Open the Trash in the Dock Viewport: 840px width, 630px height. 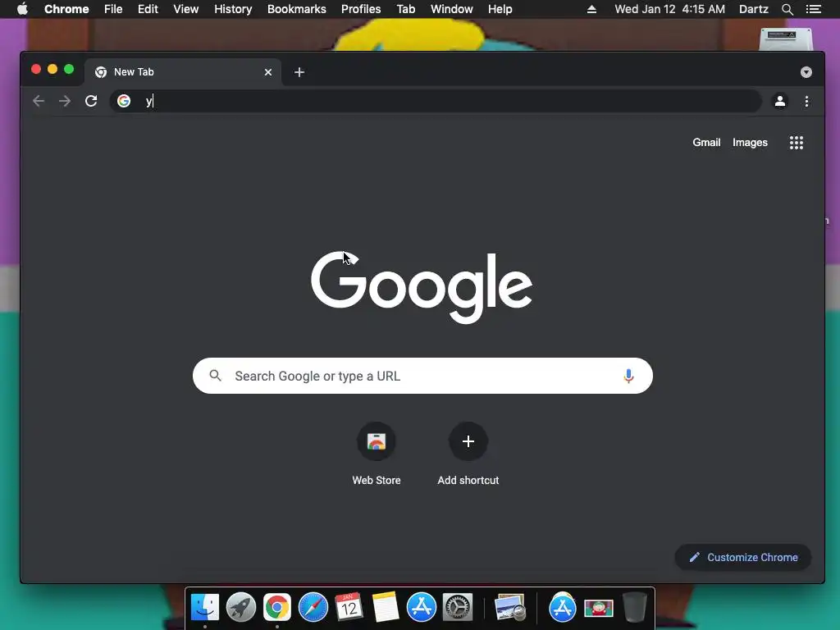coord(634,608)
